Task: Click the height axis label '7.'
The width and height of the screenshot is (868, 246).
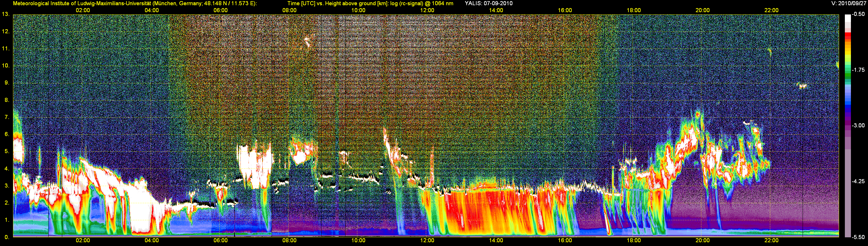Action: coord(7,117)
